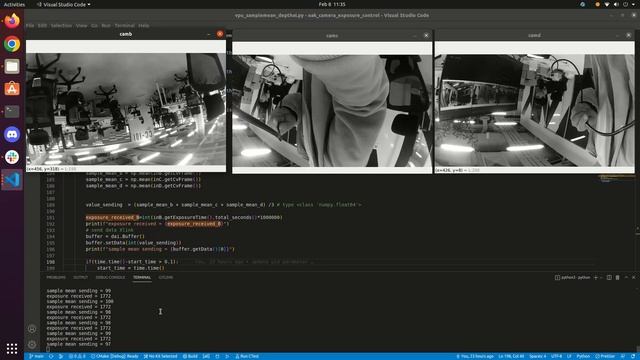Screen dimensions: 640x360
Task: Open the Manage gear in VS Code activity bar
Action: (x=32, y=344)
